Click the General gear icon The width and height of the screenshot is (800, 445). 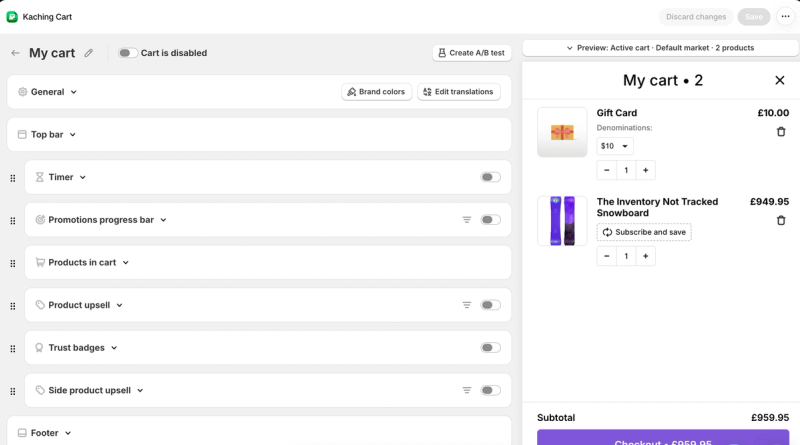22,92
